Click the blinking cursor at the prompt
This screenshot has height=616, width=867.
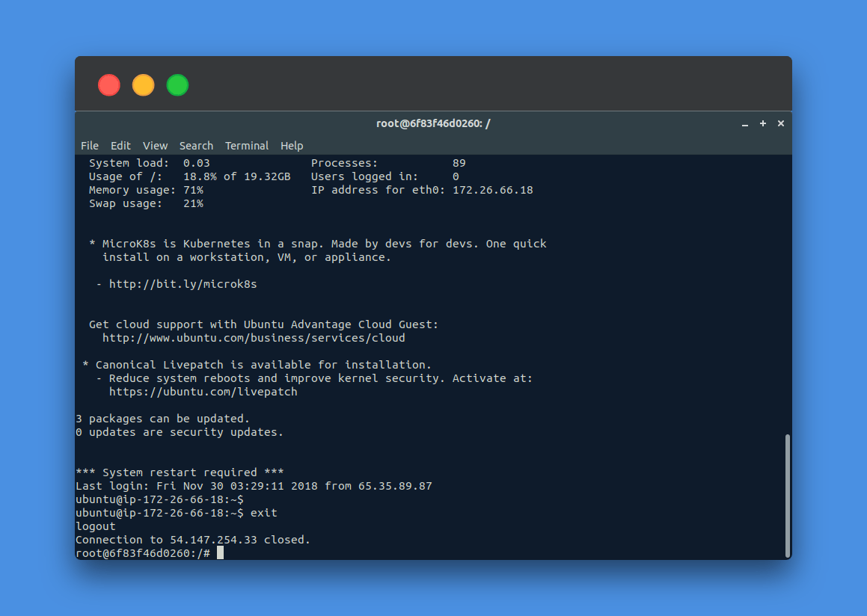point(218,552)
